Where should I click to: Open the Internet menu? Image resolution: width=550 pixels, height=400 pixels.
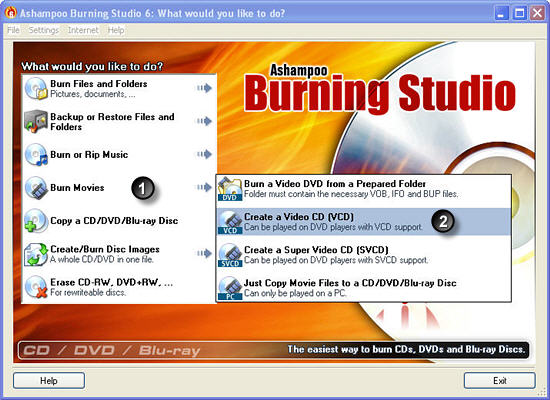coord(83,30)
